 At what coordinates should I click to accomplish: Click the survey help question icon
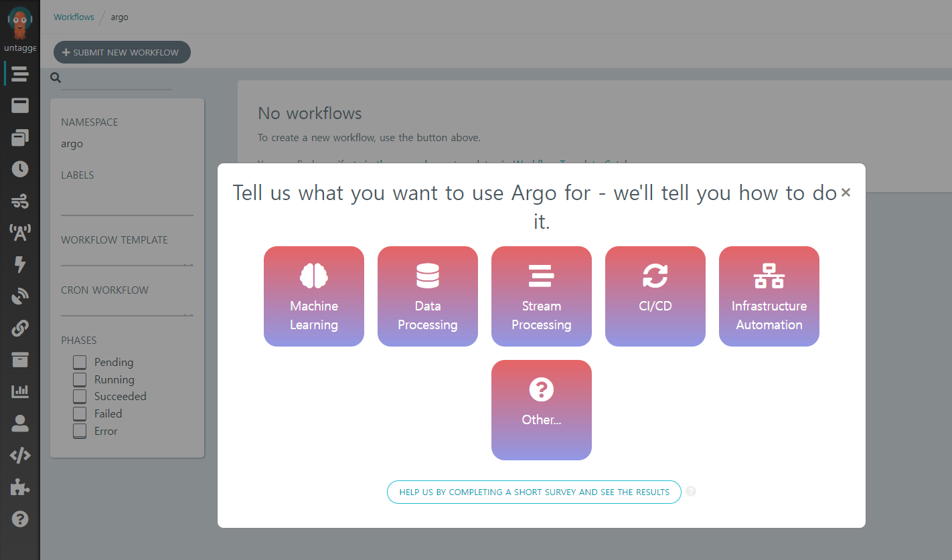[x=691, y=491]
